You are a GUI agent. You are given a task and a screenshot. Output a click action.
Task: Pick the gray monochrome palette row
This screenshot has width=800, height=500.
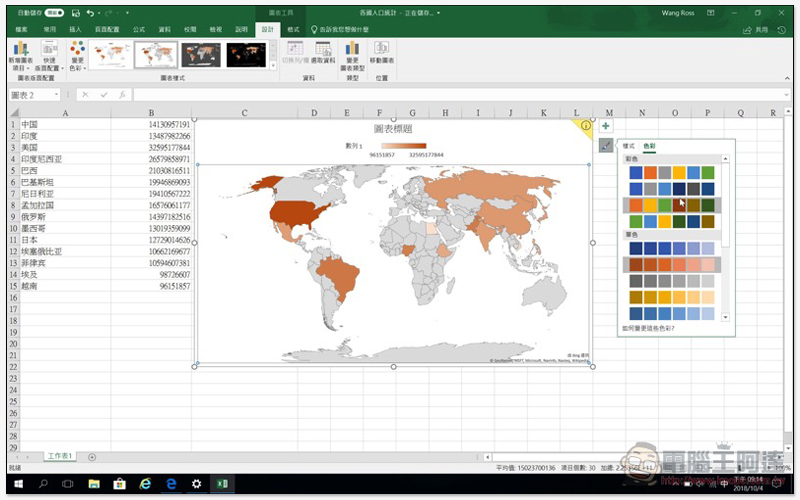pos(671,281)
